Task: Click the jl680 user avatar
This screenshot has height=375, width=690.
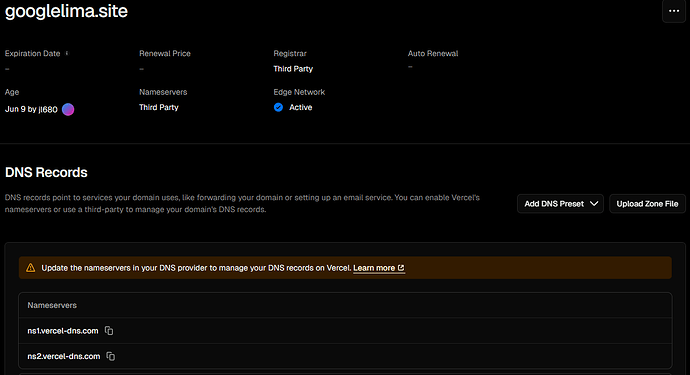Action: (68, 109)
